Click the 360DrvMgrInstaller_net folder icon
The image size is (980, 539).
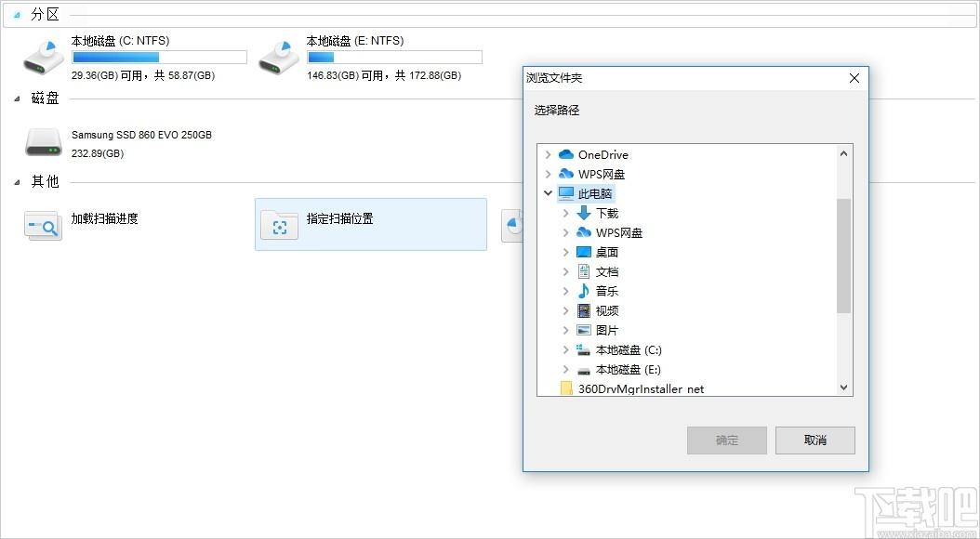point(566,388)
